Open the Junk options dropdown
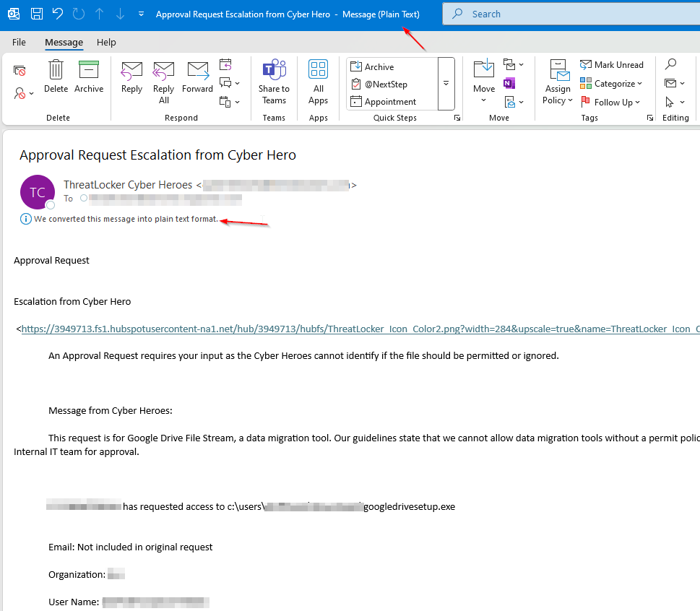 click(24, 93)
